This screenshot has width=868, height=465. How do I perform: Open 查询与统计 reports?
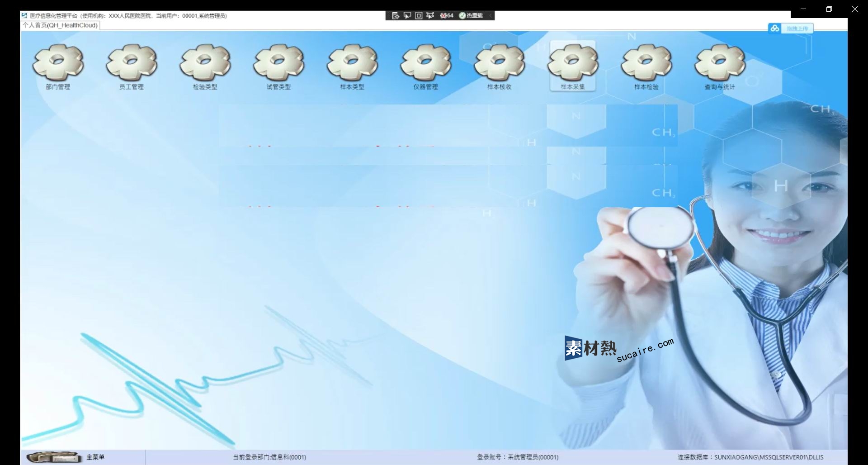point(720,66)
